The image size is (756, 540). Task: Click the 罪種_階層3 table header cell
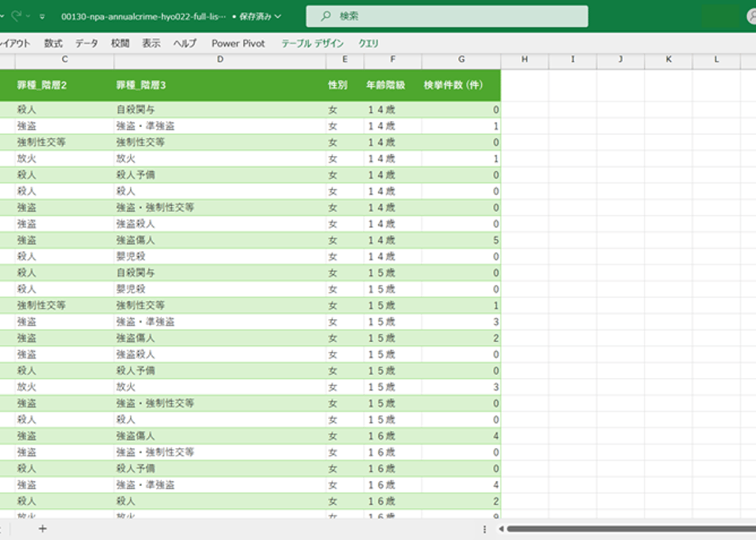point(220,85)
